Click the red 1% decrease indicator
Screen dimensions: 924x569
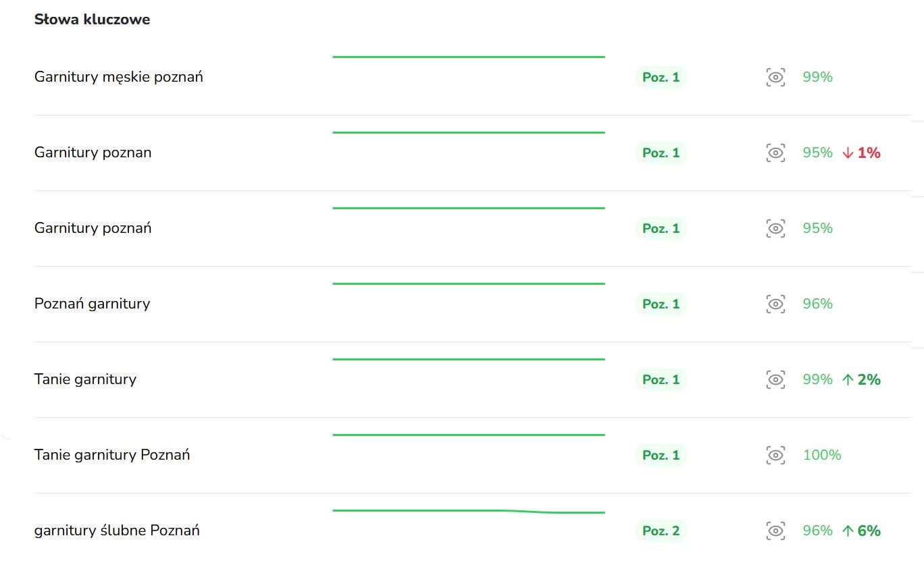(862, 153)
